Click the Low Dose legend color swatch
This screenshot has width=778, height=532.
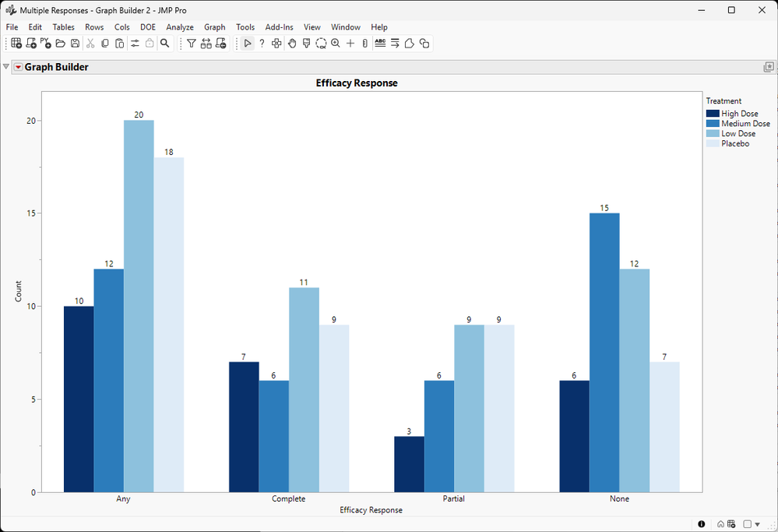(x=713, y=133)
